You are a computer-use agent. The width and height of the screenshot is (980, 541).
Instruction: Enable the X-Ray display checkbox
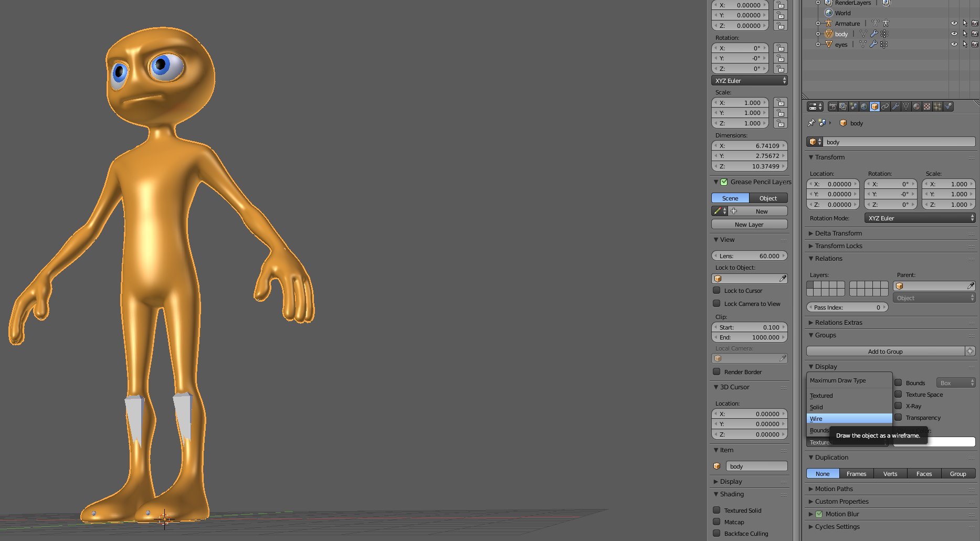[899, 406]
